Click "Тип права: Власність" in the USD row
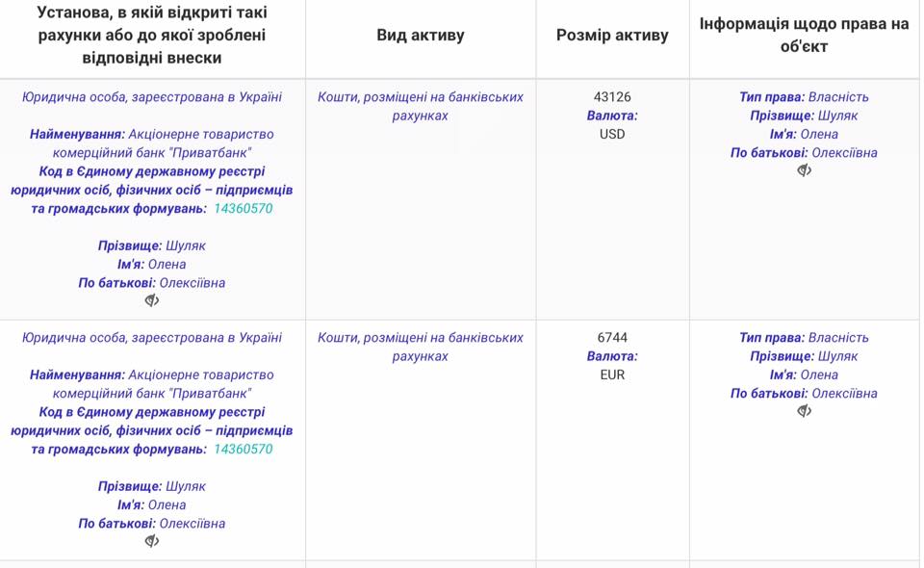The width and height of the screenshot is (924, 568). pyautogui.click(x=804, y=97)
